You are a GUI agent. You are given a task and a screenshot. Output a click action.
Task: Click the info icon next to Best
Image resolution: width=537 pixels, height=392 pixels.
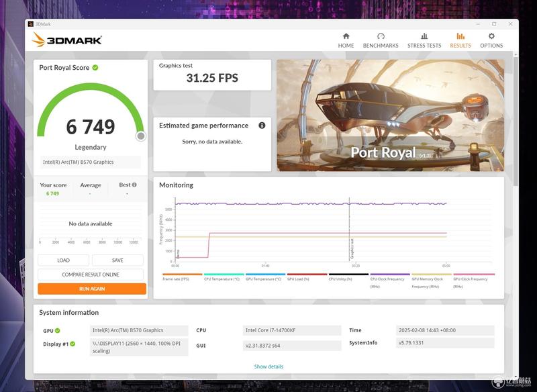(134, 185)
